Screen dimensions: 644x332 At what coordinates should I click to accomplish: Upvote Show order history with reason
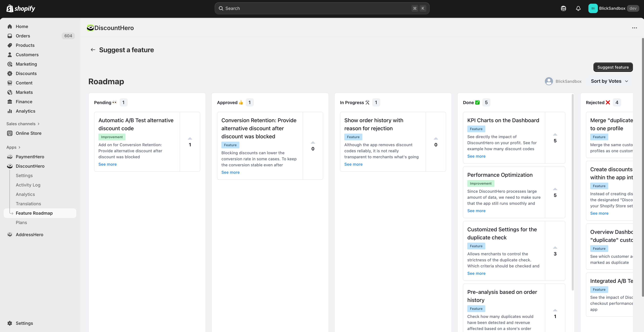coord(436,138)
